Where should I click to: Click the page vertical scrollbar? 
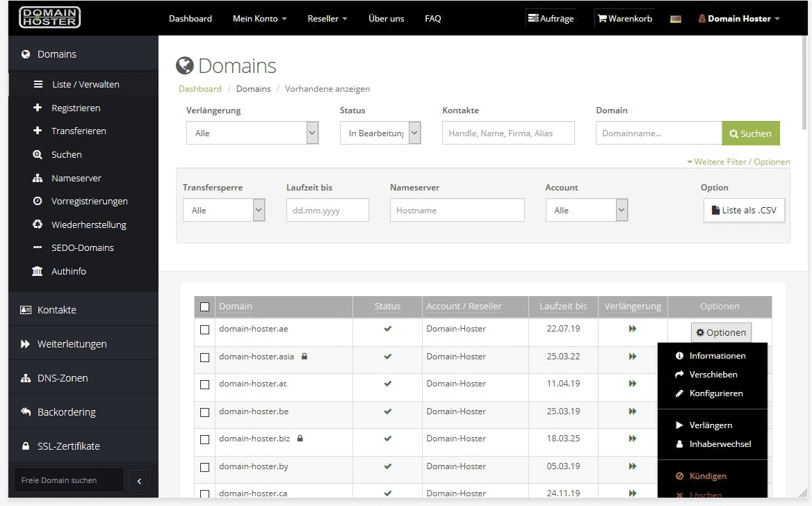coord(804,83)
